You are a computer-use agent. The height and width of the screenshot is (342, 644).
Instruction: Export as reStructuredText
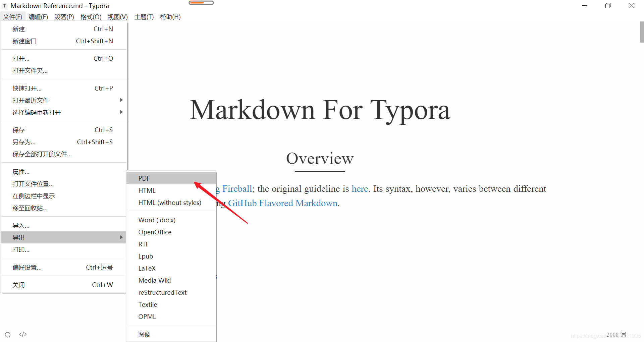coord(171,293)
